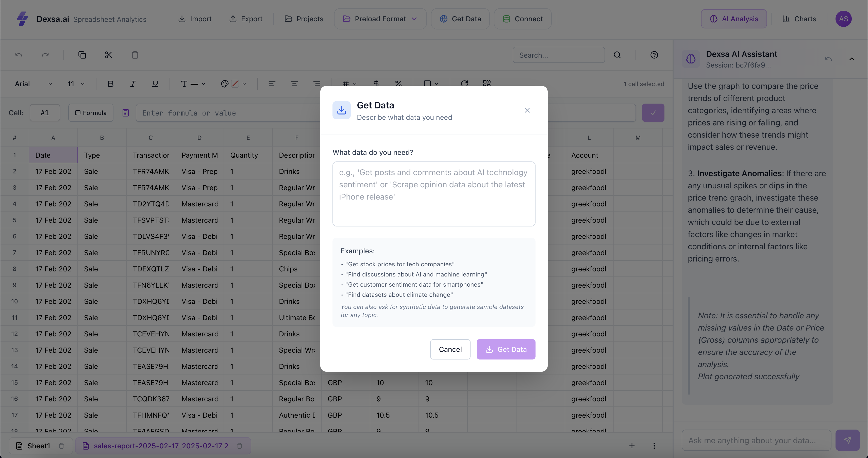Image resolution: width=868 pixels, height=458 pixels.
Task: Click the Connect button
Action: click(523, 19)
